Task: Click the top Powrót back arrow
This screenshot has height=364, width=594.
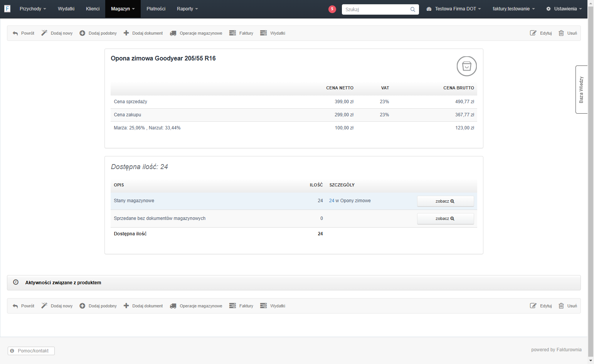Action: coord(15,34)
